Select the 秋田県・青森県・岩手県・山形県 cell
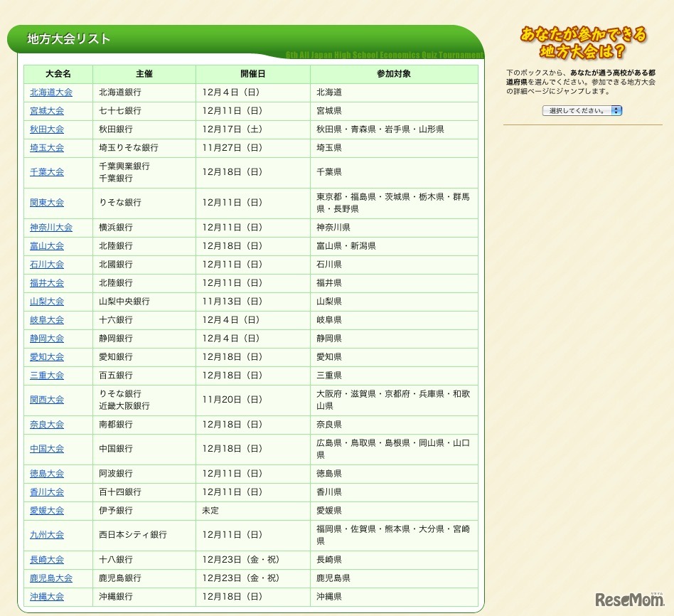 (394, 129)
